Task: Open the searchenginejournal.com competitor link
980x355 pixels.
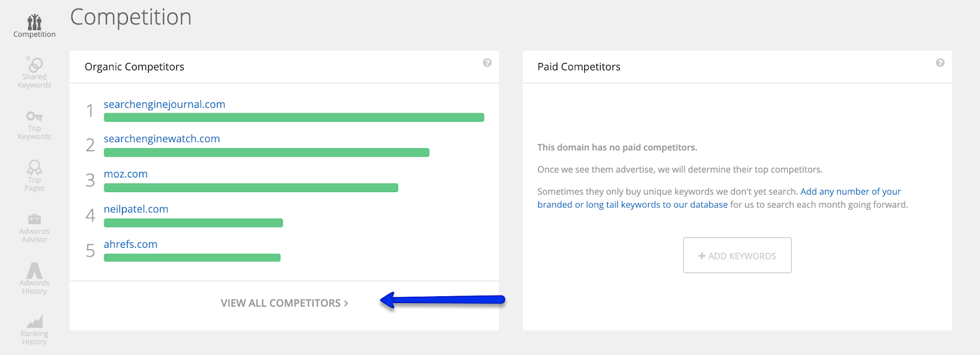Action: [164, 105]
